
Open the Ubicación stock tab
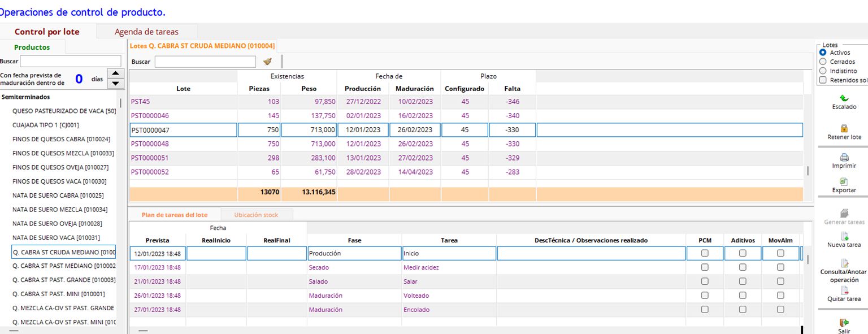point(257,215)
